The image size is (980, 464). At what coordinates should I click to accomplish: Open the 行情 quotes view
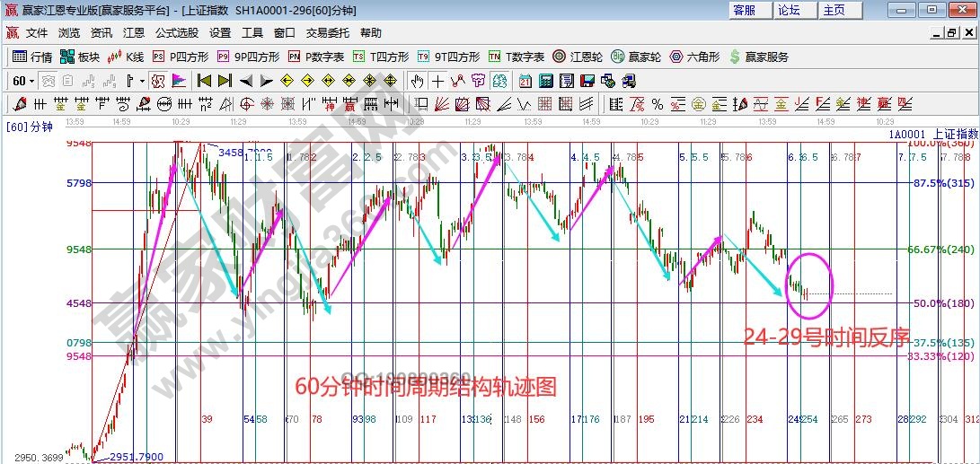(x=32, y=57)
